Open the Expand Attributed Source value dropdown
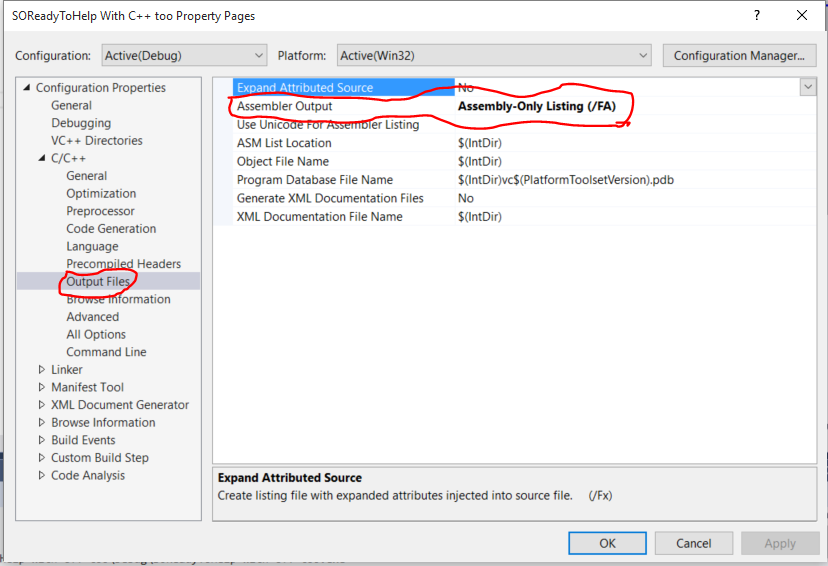Screen dimensions: 828x566 point(807,88)
